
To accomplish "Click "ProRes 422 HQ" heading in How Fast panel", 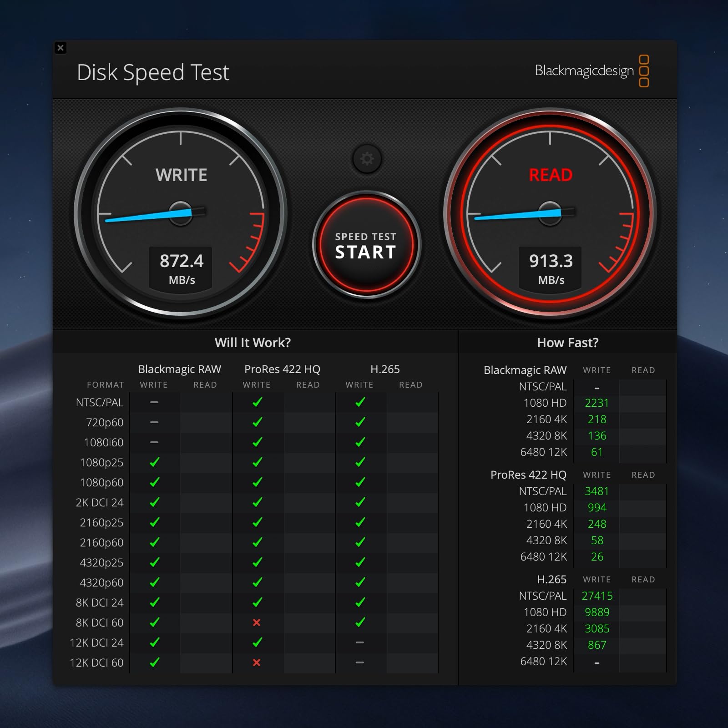I will point(528,475).
